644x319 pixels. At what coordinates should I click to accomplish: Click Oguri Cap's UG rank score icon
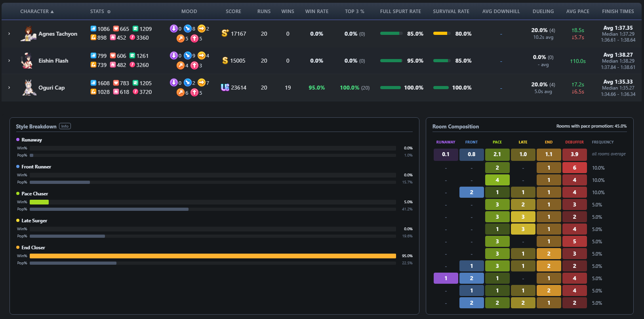225,87
